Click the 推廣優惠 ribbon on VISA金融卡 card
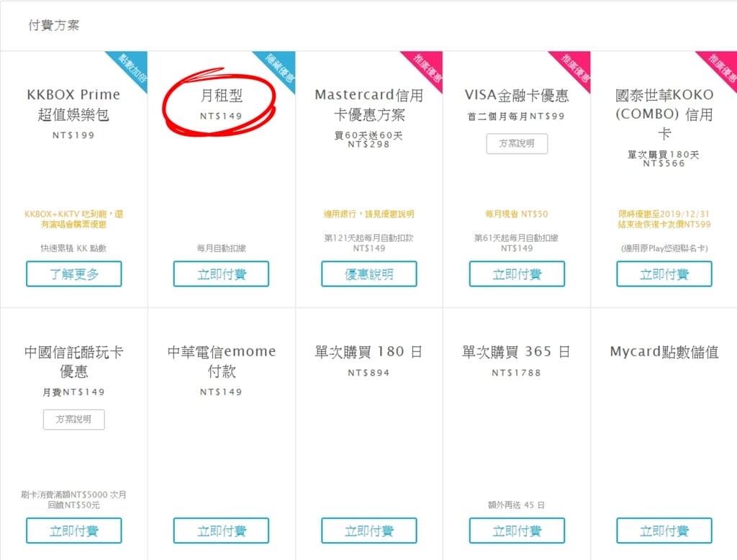 574,68
